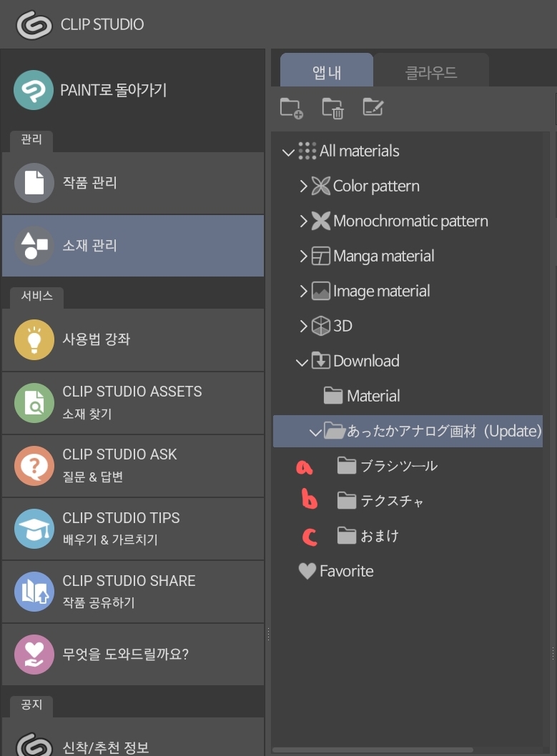The height and width of the screenshot is (756, 557).
Task: Click the Download folder arrow icon
Action: pyautogui.click(x=321, y=361)
